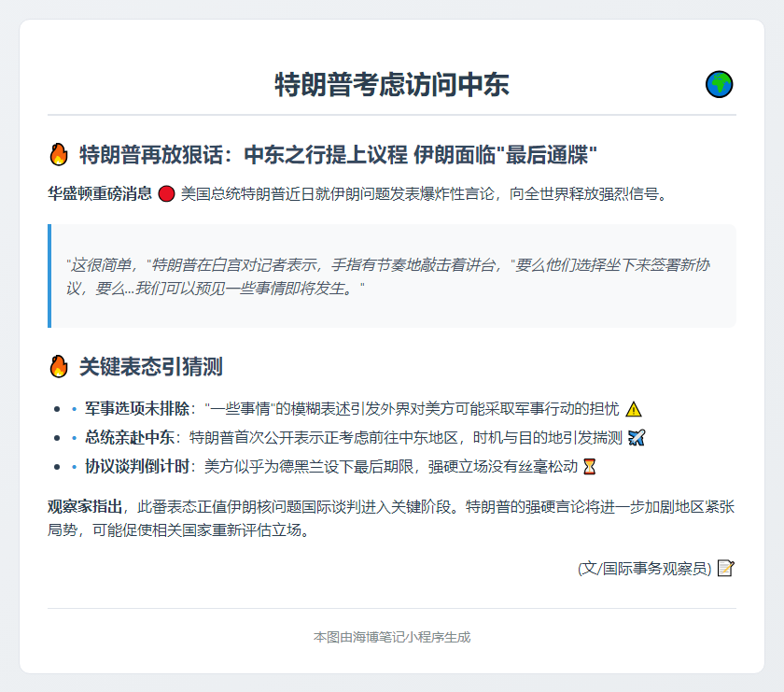Click the globe emoji beside the title

point(719,85)
